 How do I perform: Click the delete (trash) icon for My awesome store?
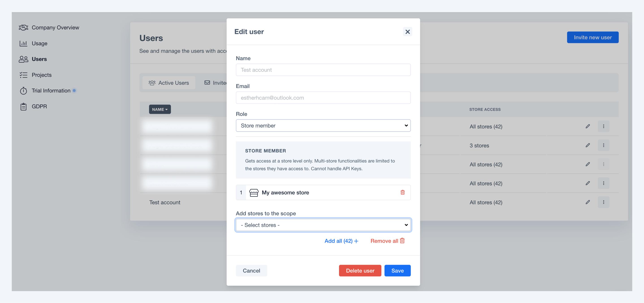click(x=402, y=192)
